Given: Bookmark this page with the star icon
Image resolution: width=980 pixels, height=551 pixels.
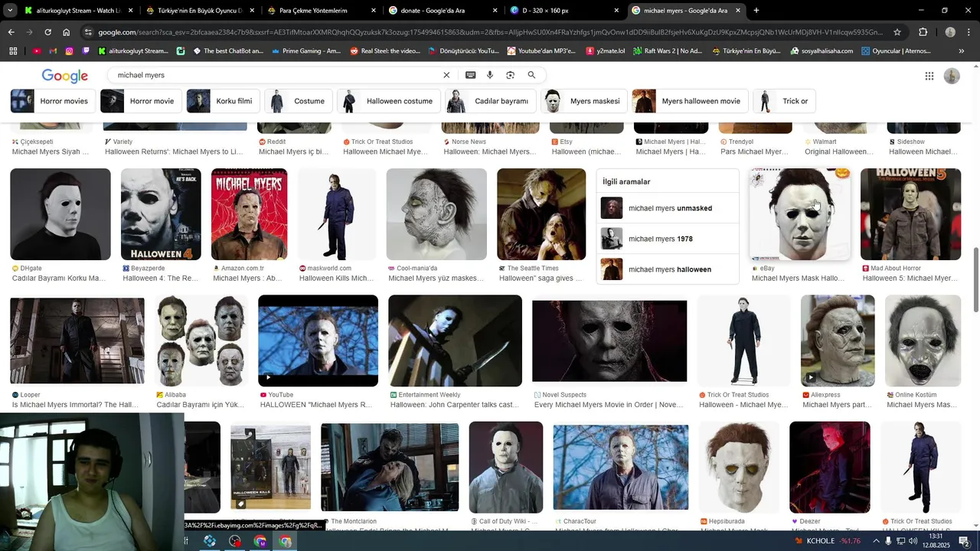Looking at the screenshot, I should (x=897, y=32).
